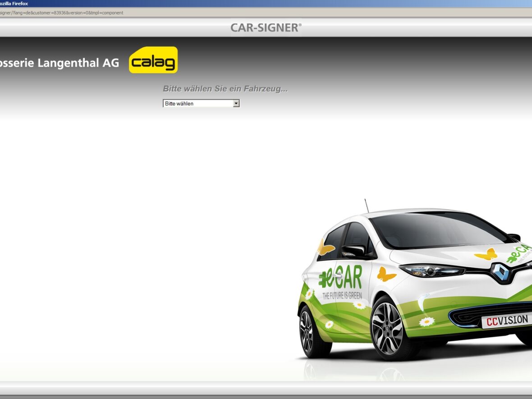
Task: Click the Renault diamond emblem on the car
Action: point(500,271)
